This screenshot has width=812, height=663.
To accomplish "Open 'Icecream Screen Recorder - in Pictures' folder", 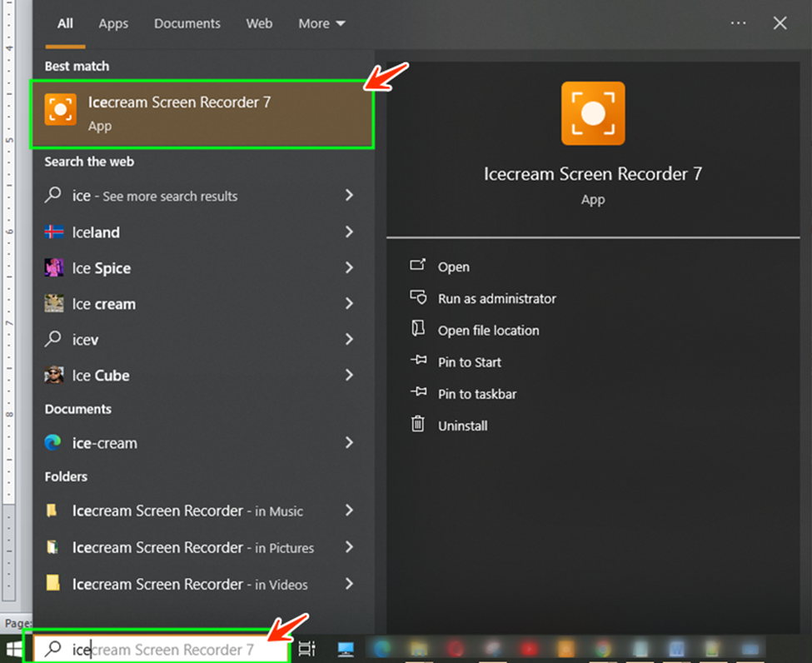I will click(x=192, y=547).
